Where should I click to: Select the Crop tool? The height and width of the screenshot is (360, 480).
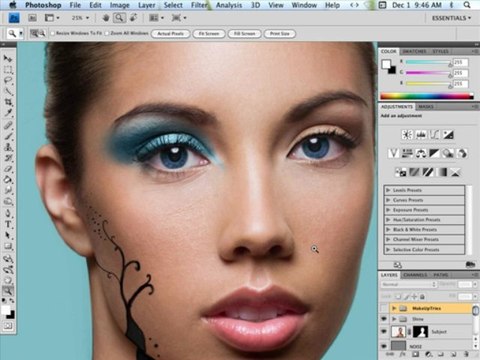click(8, 102)
